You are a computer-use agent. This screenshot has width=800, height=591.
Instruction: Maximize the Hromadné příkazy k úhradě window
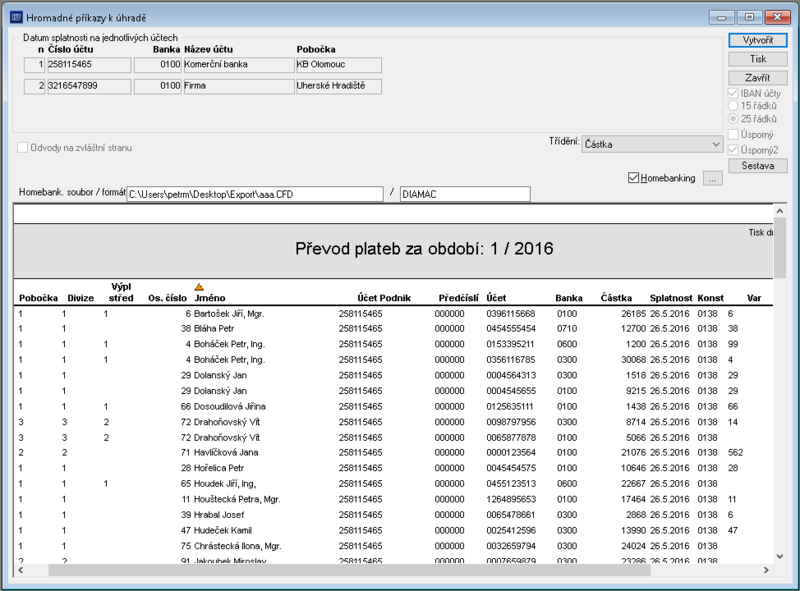[x=749, y=17]
